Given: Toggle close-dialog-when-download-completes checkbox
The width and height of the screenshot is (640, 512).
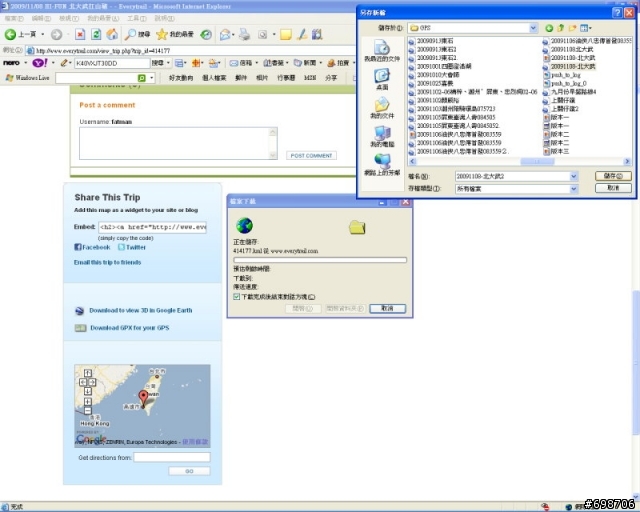Looking at the screenshot, I should [236, 297].
